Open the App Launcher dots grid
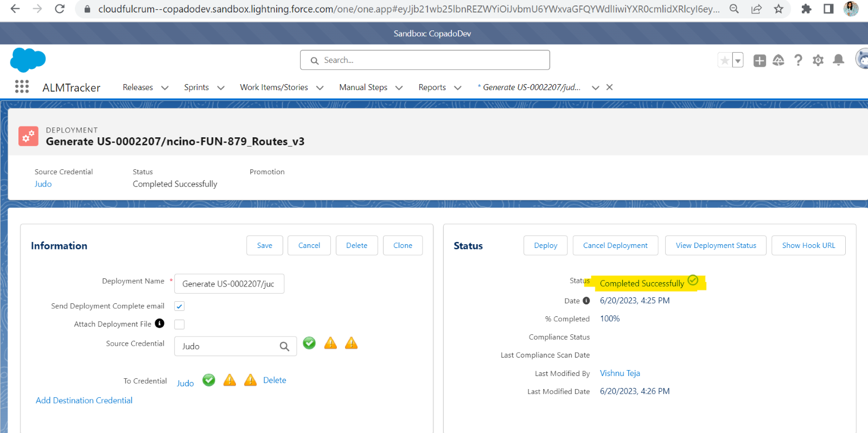Image resolution: width=868 pixels, height=433 pixels. (x=22, y=87)
